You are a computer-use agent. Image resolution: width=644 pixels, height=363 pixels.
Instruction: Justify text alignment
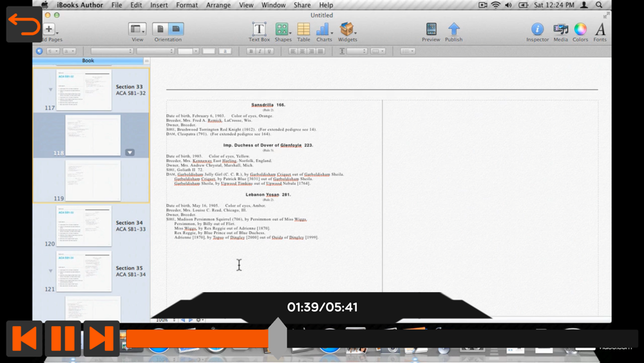[x=321, y=51]
